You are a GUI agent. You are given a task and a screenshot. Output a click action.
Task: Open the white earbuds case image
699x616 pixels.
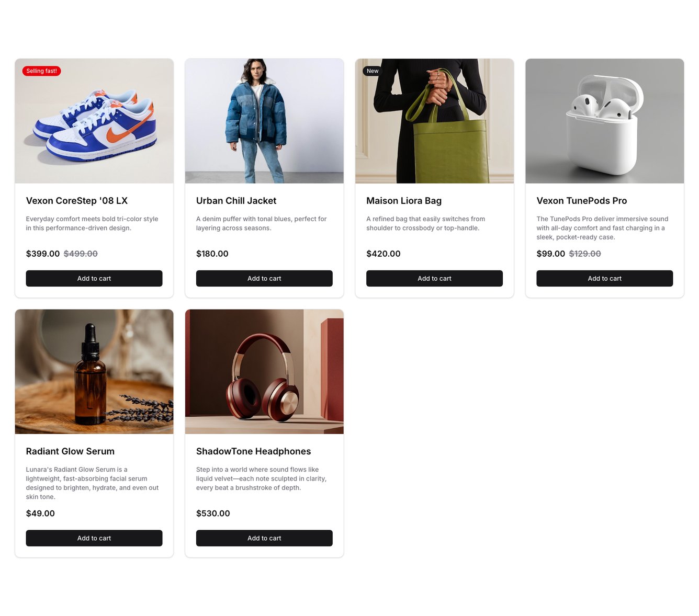[604, 121]
